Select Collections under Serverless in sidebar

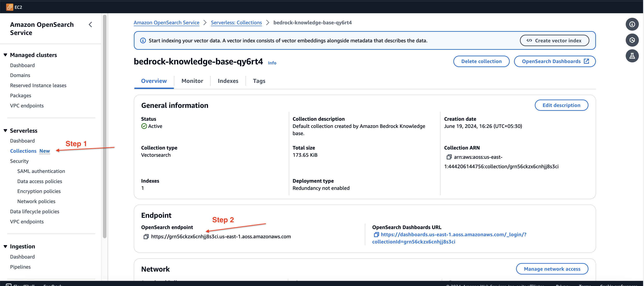23,151
